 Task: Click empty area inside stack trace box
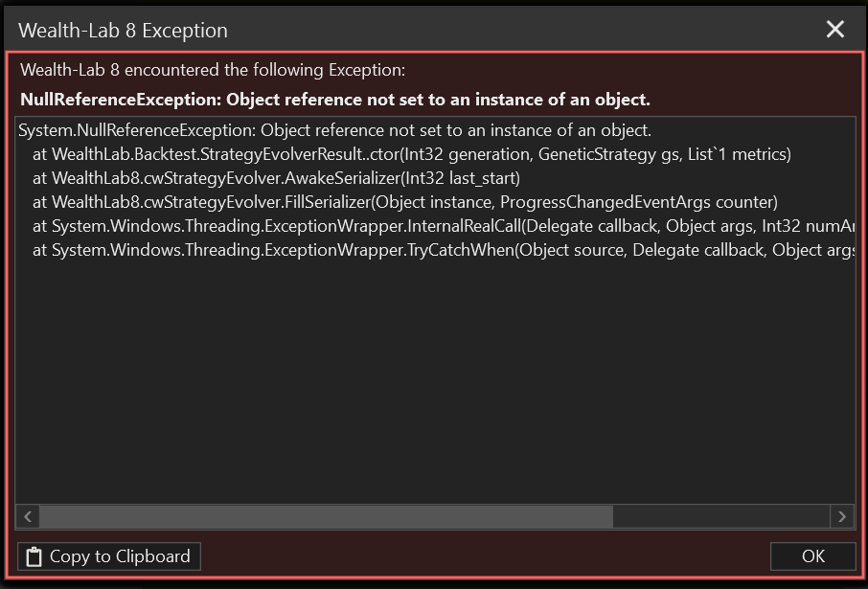[x=435, y=382]
